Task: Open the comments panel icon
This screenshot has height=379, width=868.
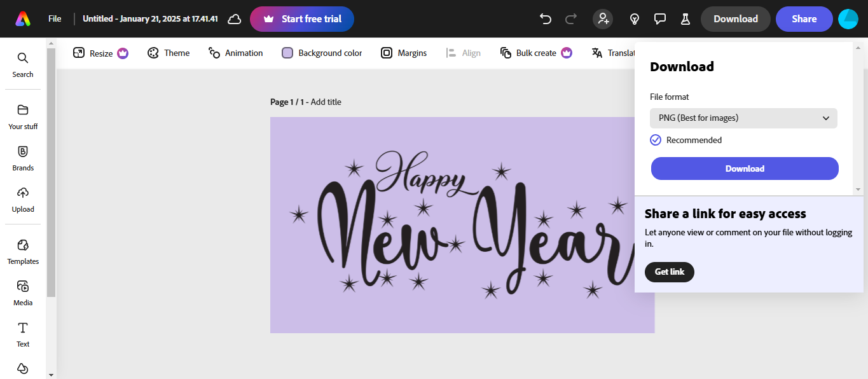Action: (660, 19)
